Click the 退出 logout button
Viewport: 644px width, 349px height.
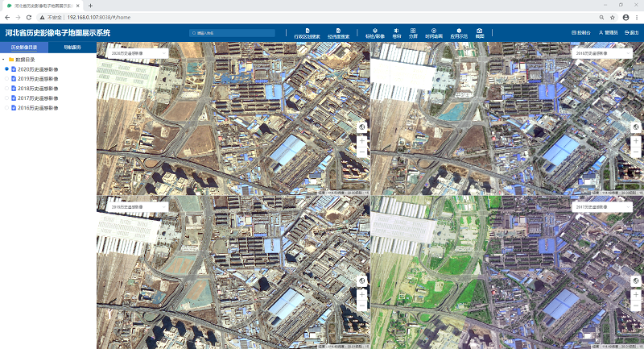[x=632, y=33]
